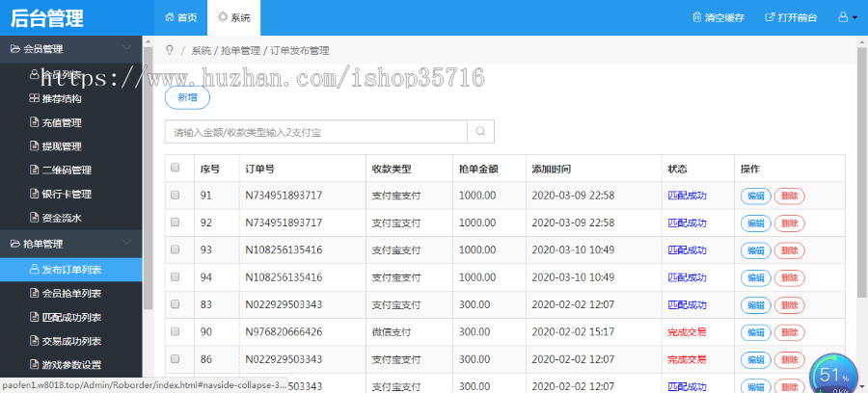Screen dimensions: 868x393
Task: Click the location pin breadcrumb icon
Action: point(170,50)
